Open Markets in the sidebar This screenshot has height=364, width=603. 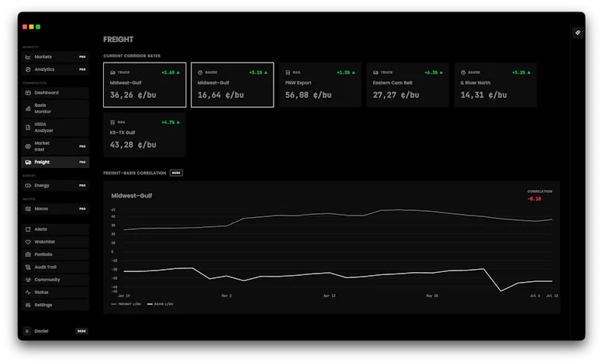coord(55,57)
